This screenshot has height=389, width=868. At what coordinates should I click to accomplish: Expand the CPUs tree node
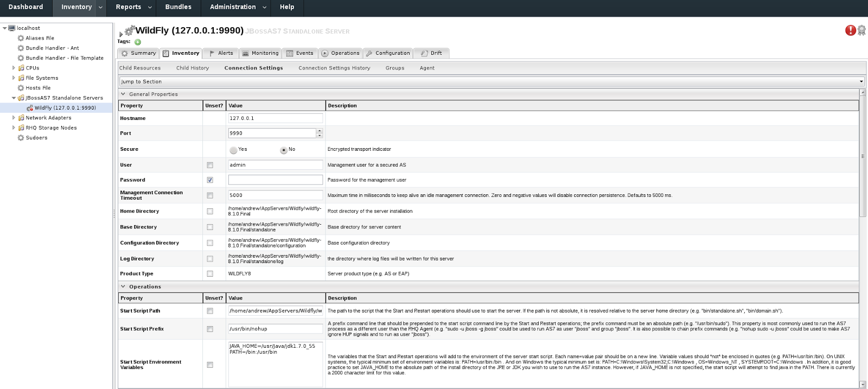point(14,68)
